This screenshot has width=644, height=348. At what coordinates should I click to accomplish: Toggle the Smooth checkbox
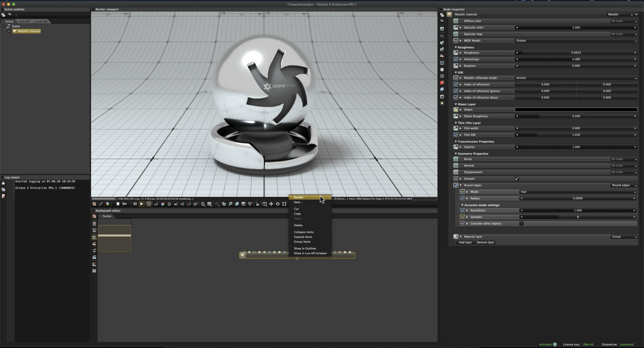[517, 179]
